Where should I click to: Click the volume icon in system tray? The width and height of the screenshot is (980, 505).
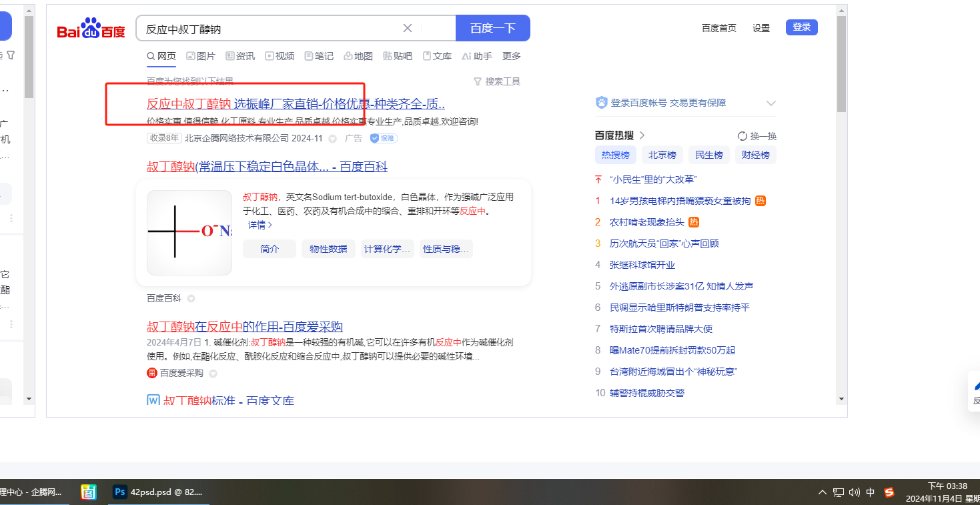point(854,492)
